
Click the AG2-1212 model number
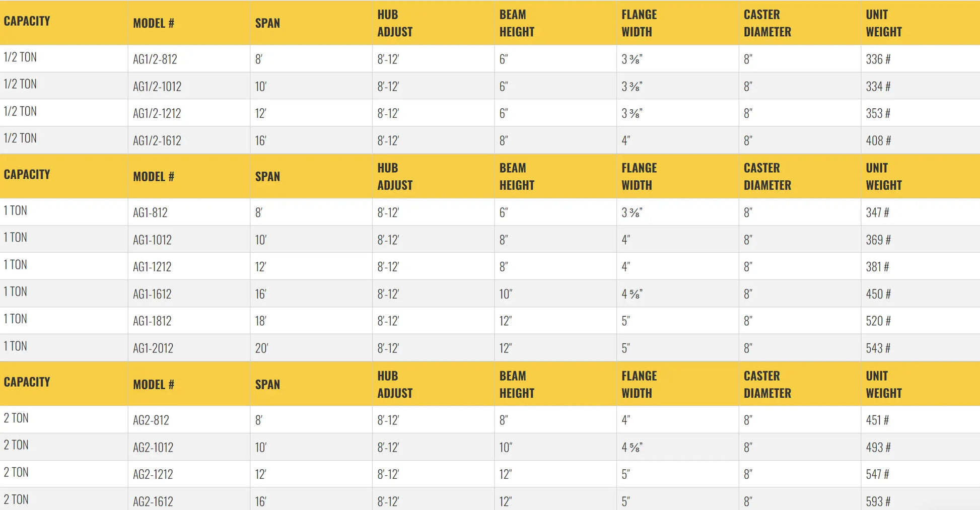pos(153,474)
